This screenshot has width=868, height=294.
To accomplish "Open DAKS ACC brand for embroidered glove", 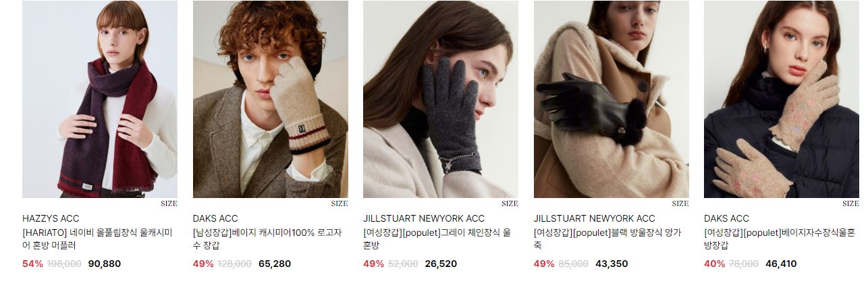I will [726, 218].
